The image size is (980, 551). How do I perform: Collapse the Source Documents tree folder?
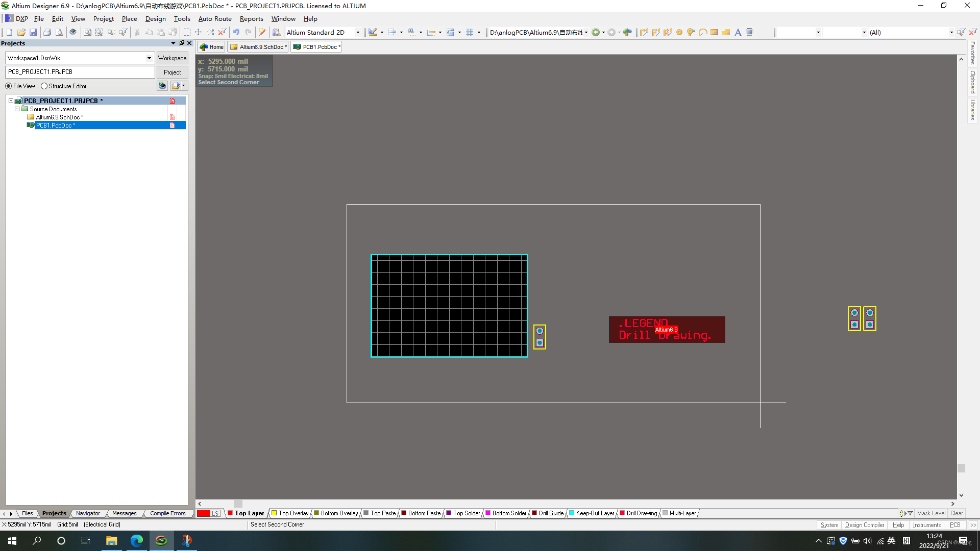(17, 109)
